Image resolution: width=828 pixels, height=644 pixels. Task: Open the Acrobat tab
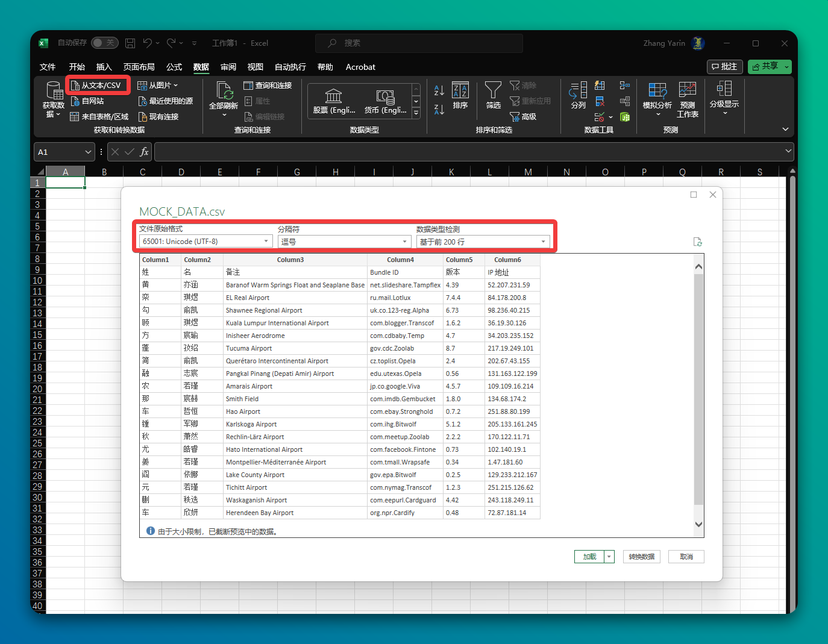pyautogui.click(x=360, y=67)
